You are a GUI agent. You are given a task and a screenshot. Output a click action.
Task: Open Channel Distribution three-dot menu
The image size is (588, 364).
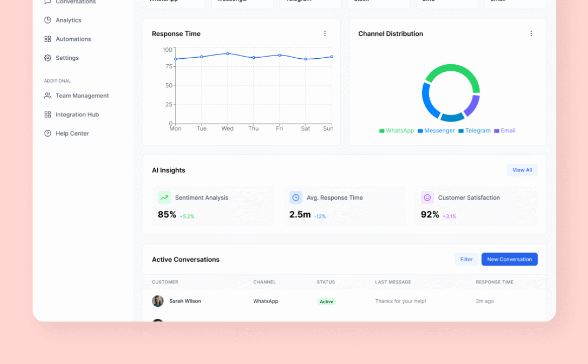pyautogui.click(x=531, y=34)
